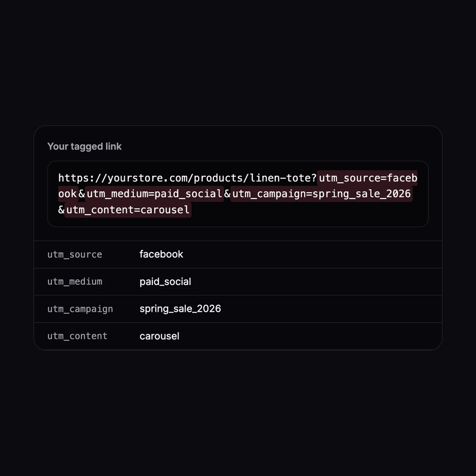Click the paid_social value
476x476 pixels.
(165, 282)
